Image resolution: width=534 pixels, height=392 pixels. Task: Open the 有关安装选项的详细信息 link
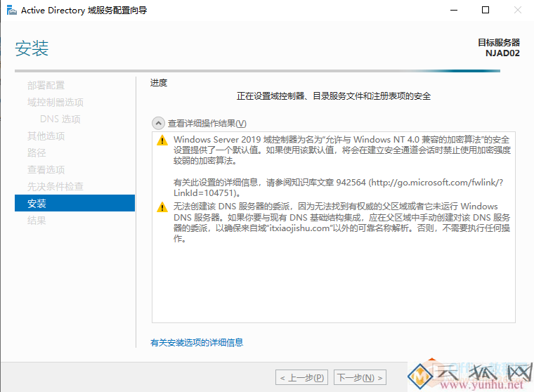(197, 342)
